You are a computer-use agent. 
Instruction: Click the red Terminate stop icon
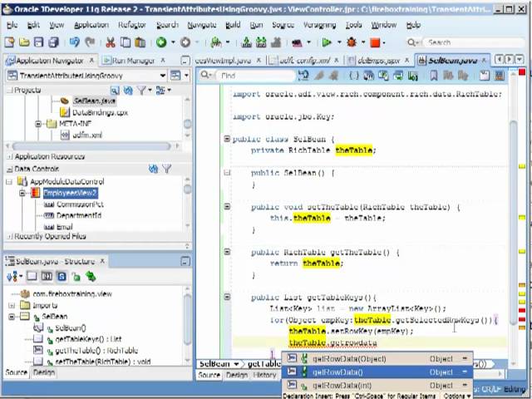375,42
